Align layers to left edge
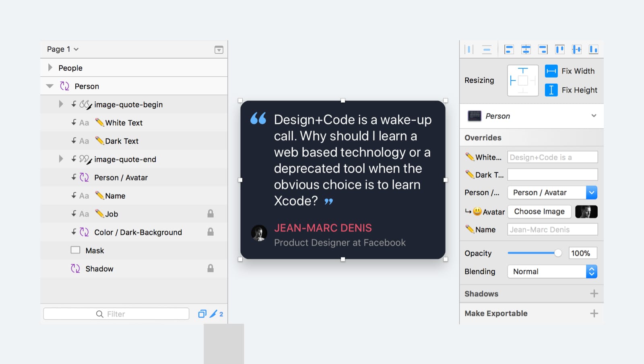This screenshot has height=364, width=644. [509, 49]
